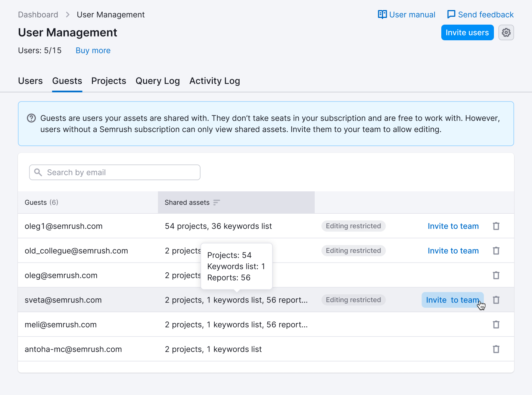The width and height of the screenshot is (532, 395).
Task: Select email oleg@semrush.com
Action: 61,275
